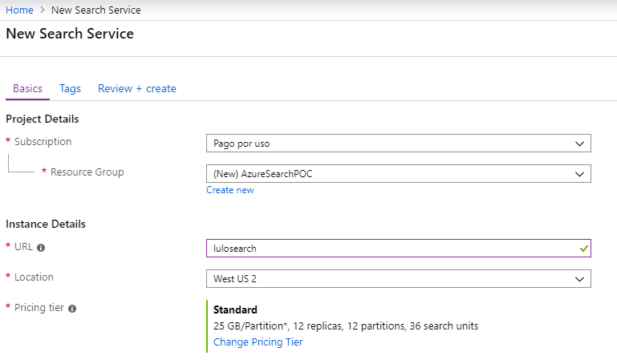Open the Subscription dropdown arrow

point(579,144)
